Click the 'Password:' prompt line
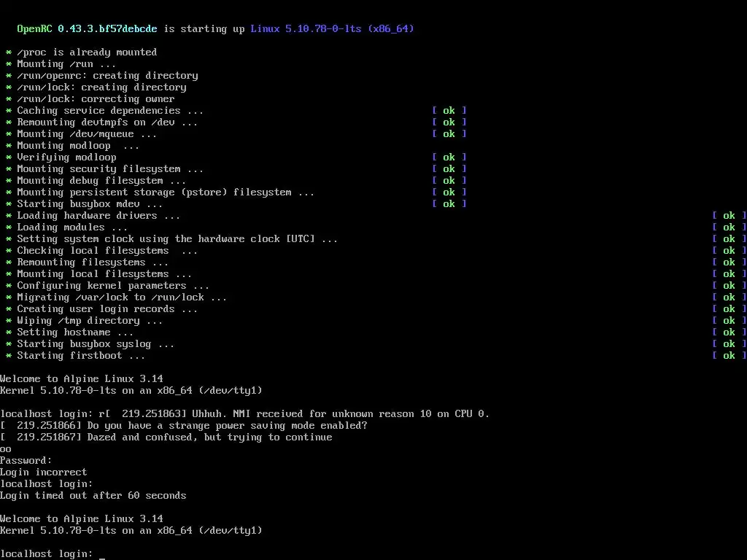Screen dimensions: 747x560 click(26, 461)
